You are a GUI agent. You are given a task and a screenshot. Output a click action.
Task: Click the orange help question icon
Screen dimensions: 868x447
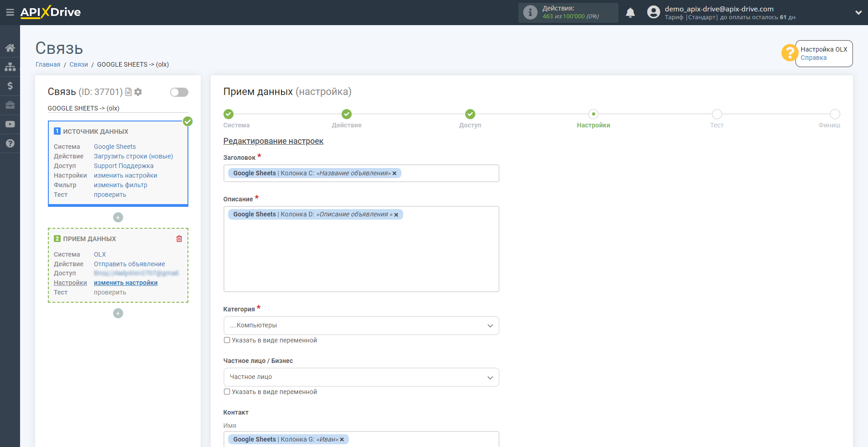point(789,53)
